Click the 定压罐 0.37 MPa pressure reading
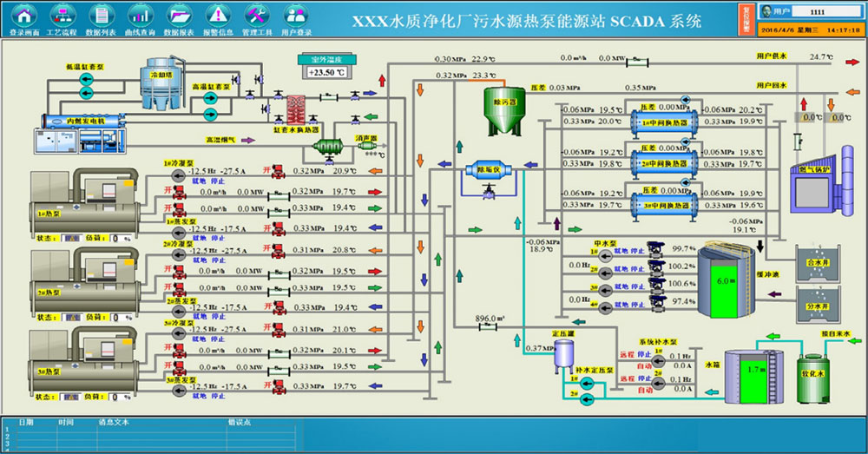The image size is (868, 454). coord(540,348)
